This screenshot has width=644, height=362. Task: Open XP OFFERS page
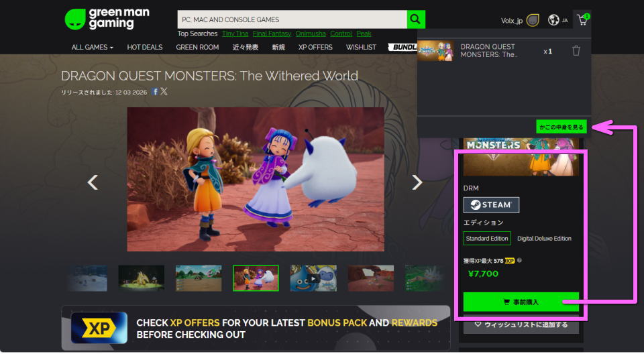315,47
